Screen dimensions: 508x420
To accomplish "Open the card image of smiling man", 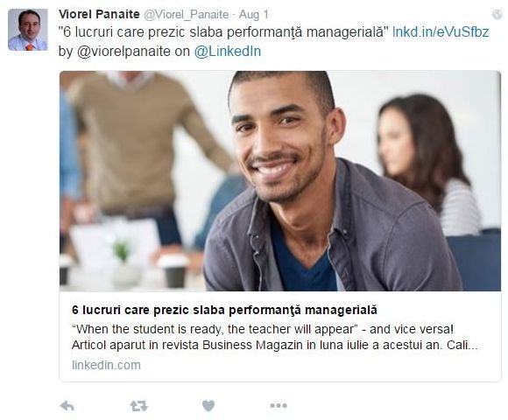I will [280, 181].
